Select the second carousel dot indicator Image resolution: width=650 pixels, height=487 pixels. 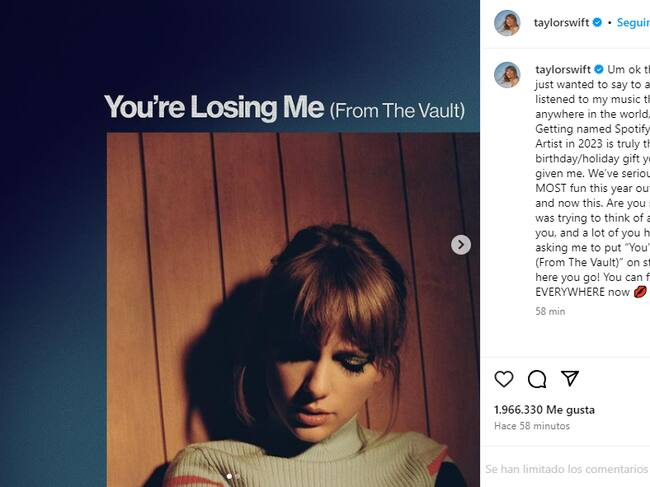(x=238, y=476)
